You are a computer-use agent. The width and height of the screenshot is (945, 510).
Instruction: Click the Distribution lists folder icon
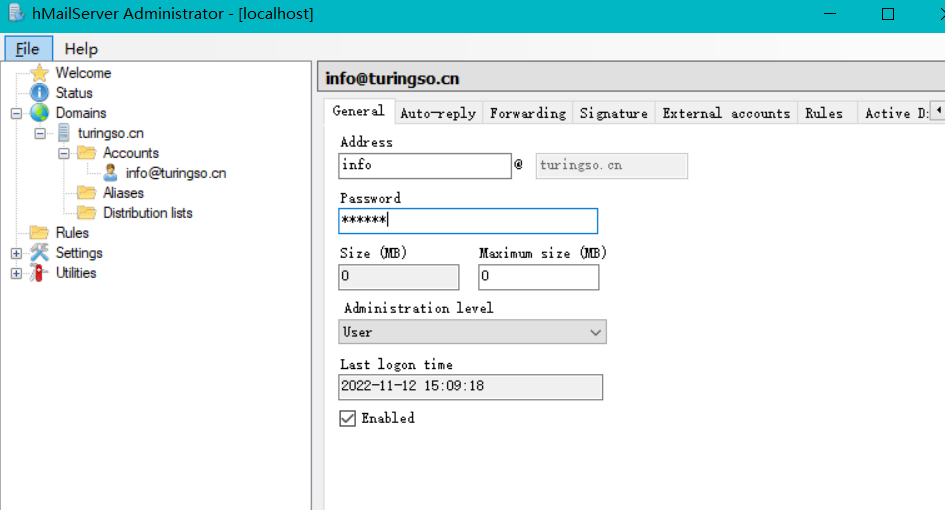[87, 213]
